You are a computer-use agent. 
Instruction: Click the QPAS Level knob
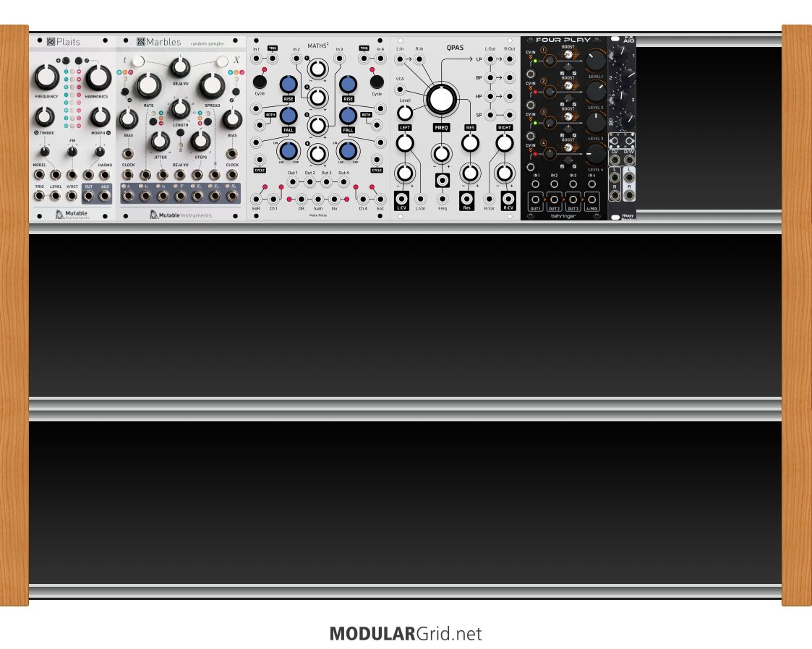coord(404,112)
